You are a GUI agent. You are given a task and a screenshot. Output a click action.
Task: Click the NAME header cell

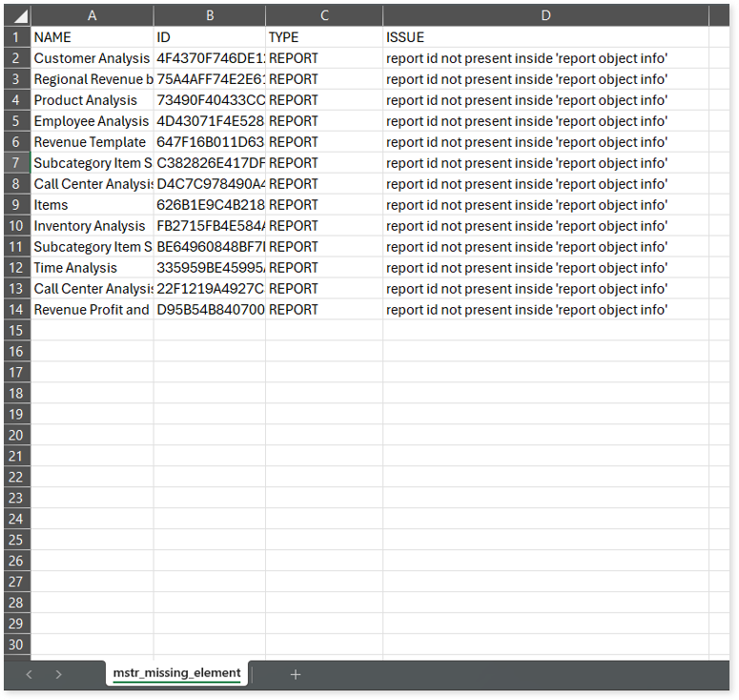(x=92, y=37)
